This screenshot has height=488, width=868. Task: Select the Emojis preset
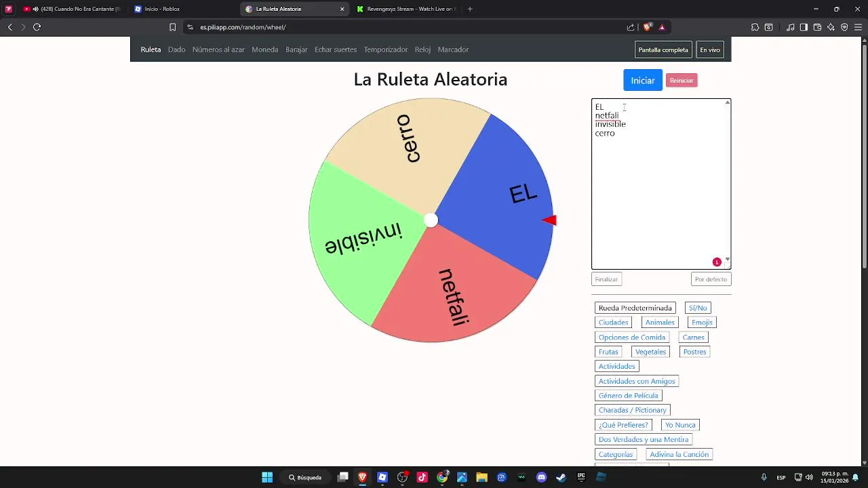(x=702, y=323)
